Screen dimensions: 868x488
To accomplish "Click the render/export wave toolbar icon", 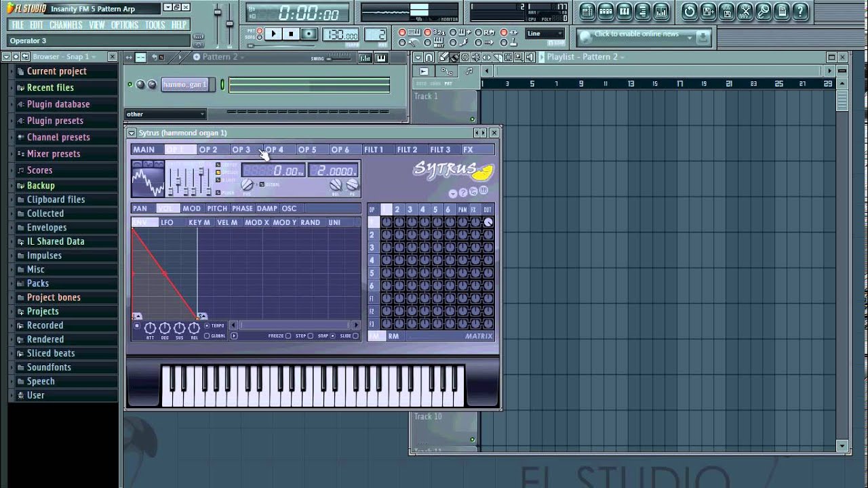I will (x=726, y=11).
